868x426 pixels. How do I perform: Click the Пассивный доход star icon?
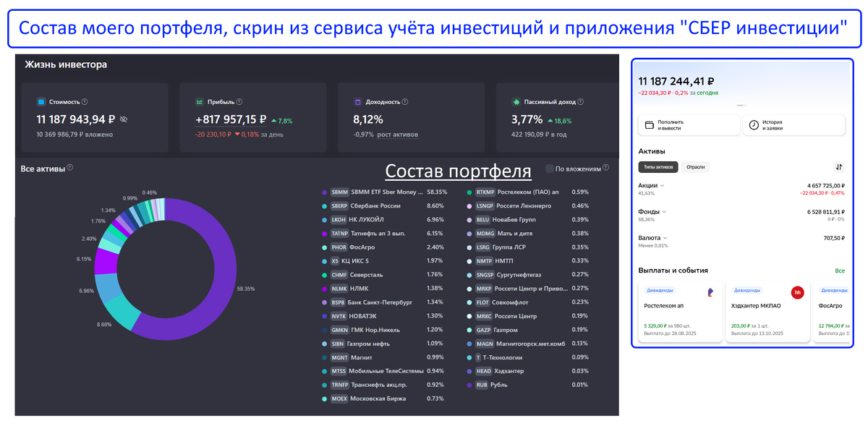(516, 102)
